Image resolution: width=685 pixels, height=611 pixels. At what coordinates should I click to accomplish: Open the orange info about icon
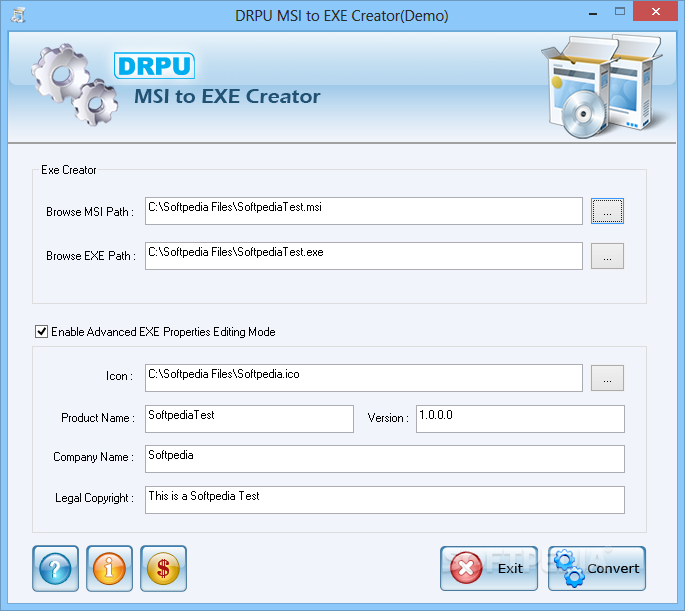point(109,568)
